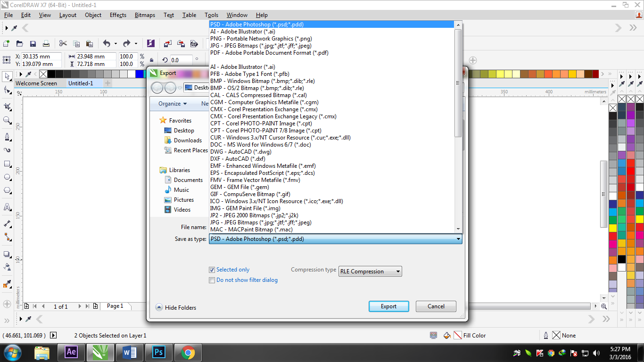Pick the blue swatch in top palette
This screenshot has width=644, height=362.
click(x=140, y=74)
